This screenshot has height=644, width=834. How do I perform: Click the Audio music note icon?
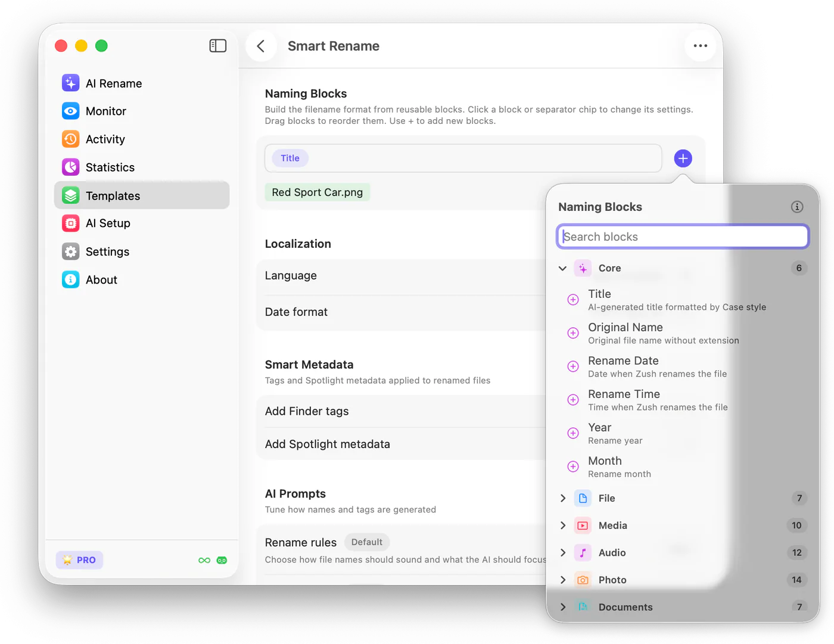point(583,553)
